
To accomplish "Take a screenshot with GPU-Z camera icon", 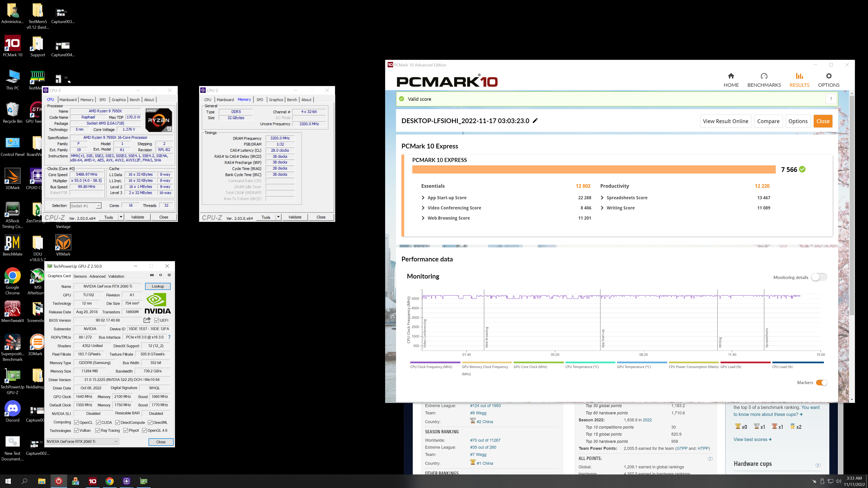I will [152, 275].
